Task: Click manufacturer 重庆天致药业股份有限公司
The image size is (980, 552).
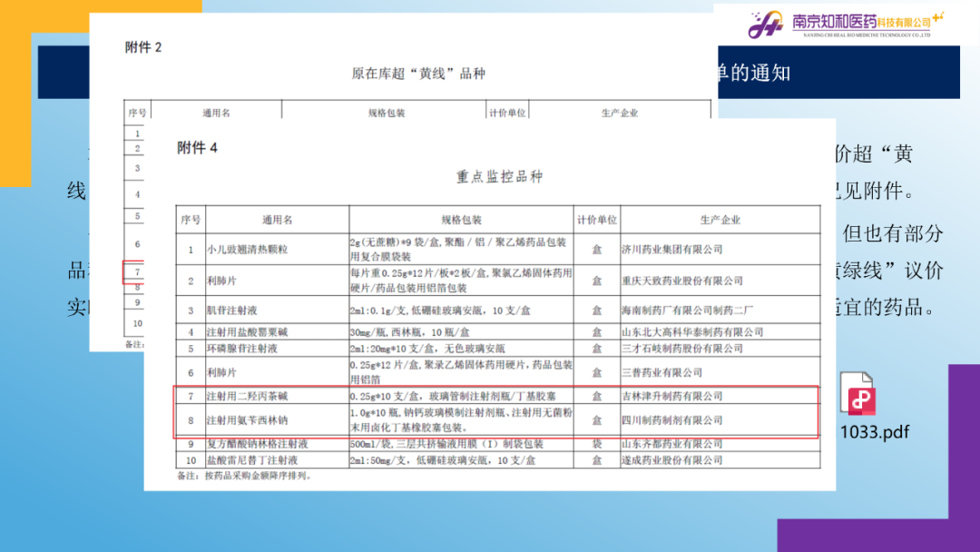Action: coord(681,281)
